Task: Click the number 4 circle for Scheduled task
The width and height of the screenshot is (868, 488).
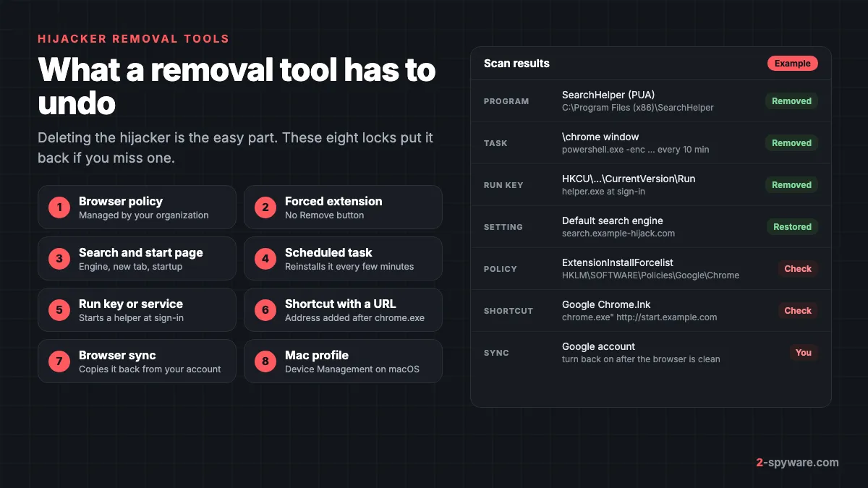Action: coord(265,259)
